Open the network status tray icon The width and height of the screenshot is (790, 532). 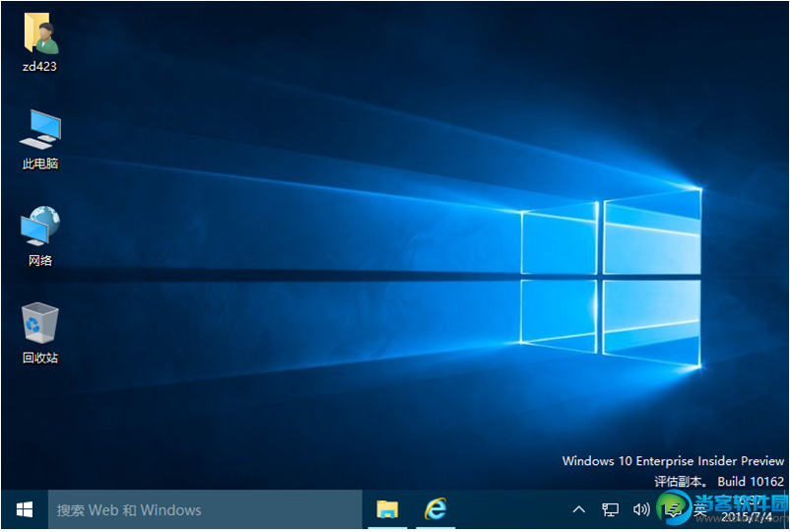coord(610,510)
